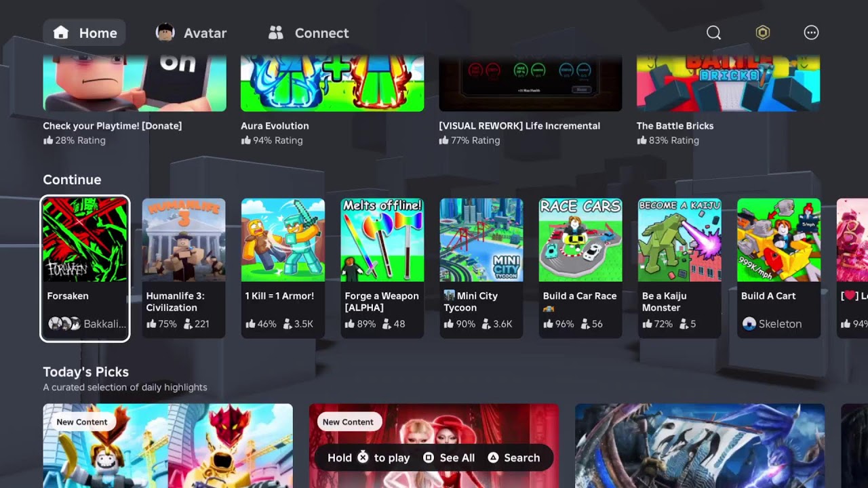Click the Be a Kaiju Monster title

click(x=665, y=302)
